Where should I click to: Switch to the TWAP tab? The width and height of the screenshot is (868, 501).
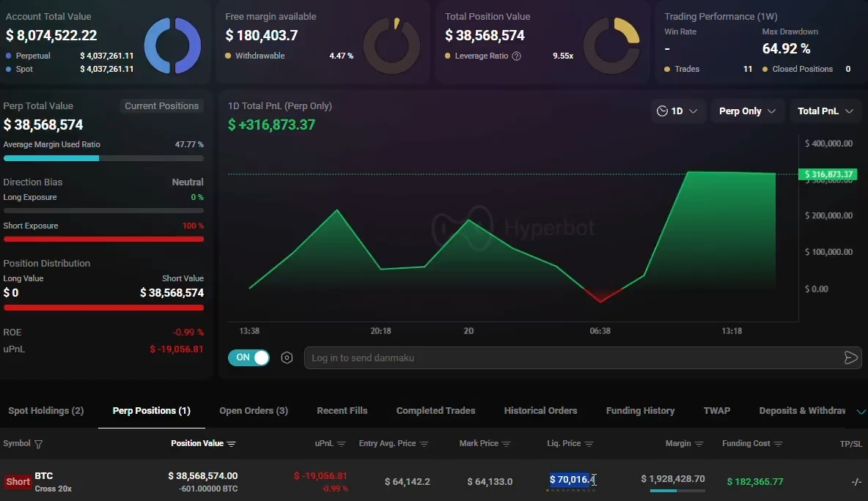(717, 411)
